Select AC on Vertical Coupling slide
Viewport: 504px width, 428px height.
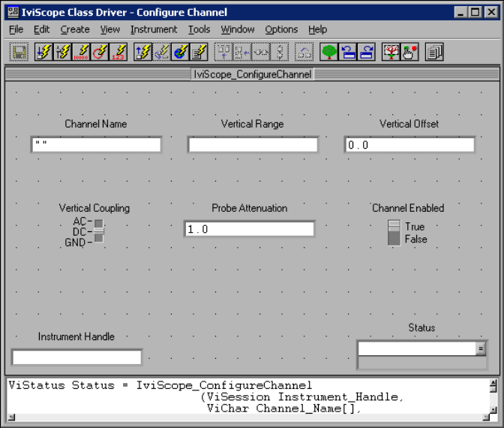click(x=79, y=222)
